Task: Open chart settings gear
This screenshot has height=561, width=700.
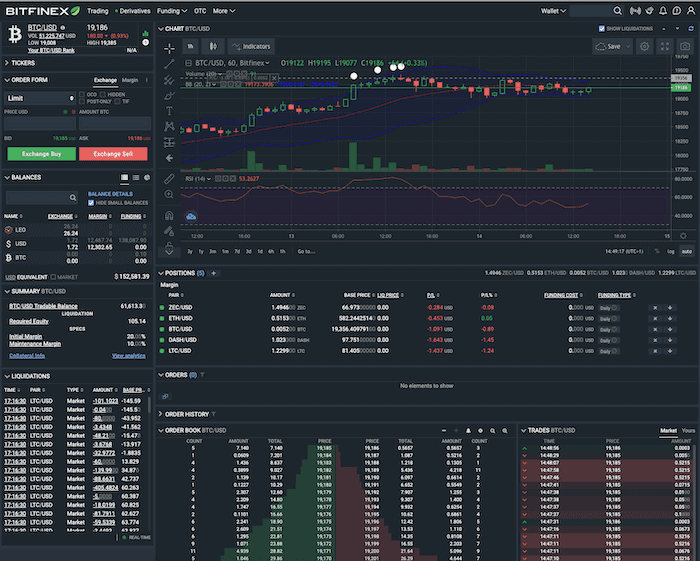Action: pyautogui.click(x=644, y=46)
